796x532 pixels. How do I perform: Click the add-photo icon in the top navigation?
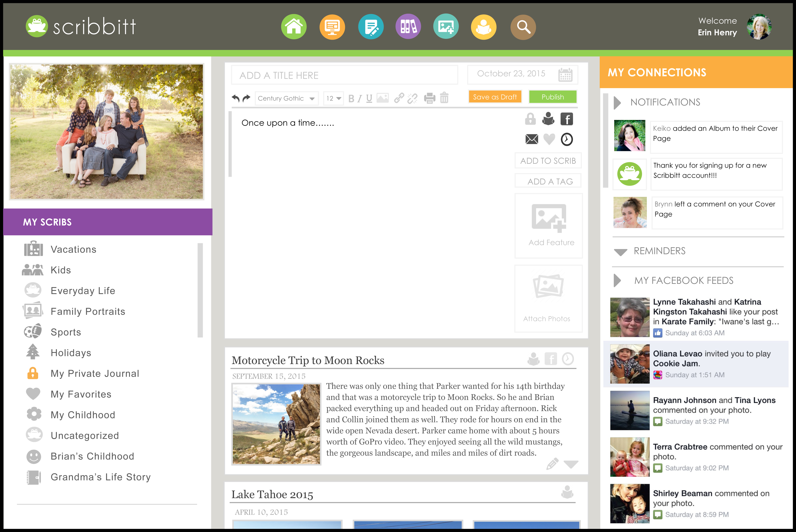446,27
